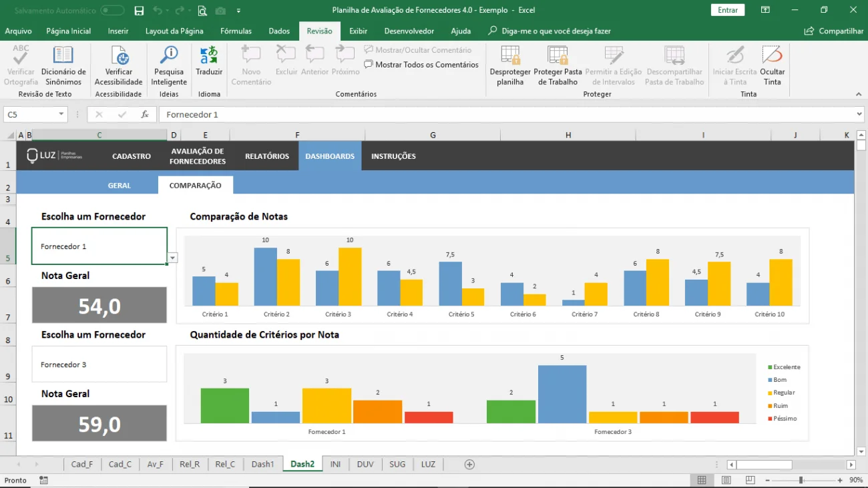Image resolution: width=868 pixels, height=488 pixels.
Task: Click Ocultar Tinta
Action: (x=773, y=66)
